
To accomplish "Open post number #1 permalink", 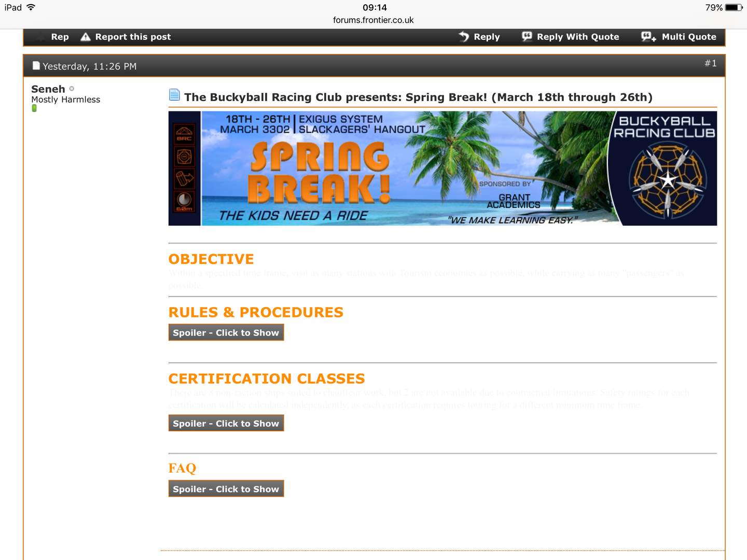I will tap(710, 63).
